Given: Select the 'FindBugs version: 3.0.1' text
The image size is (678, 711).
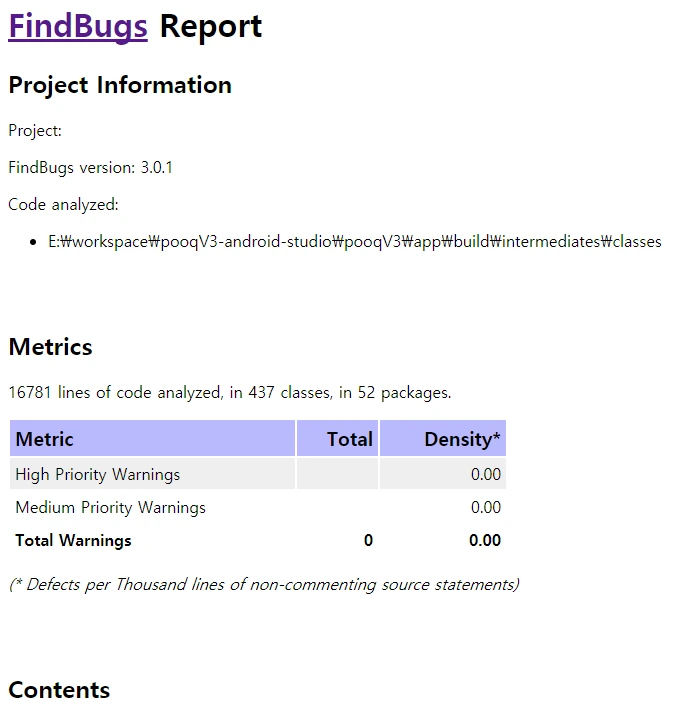Looking at the screenshot, I should click(x=91, y=168).
